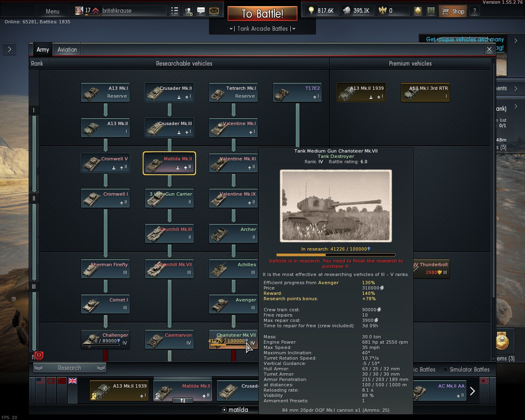Click the golden eagles balance
Screen dimensions: 525x420
point(392,11)
